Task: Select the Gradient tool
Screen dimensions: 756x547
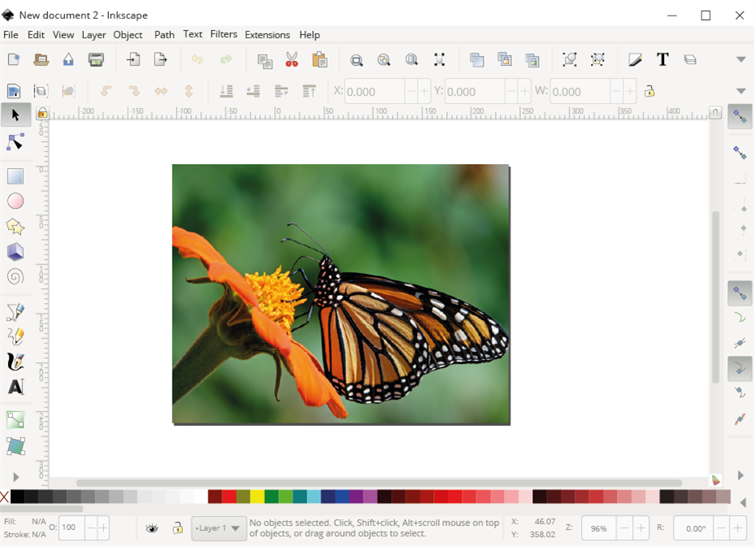Action: [15, 419]
